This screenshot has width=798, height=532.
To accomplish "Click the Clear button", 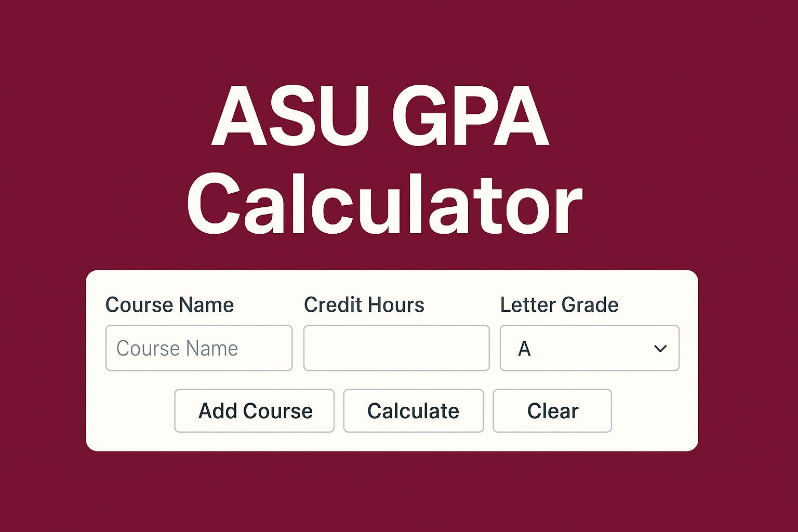I will click(x=552, y=410).
